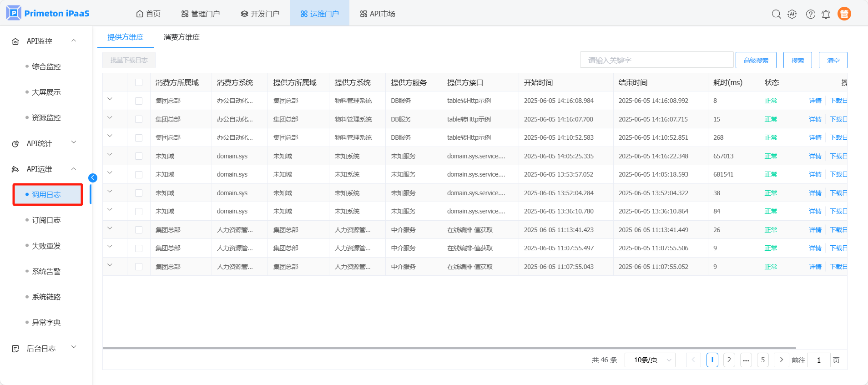
Task: Focus the keyword search input field
Action: pyautogui.click(x=656, y=60)
